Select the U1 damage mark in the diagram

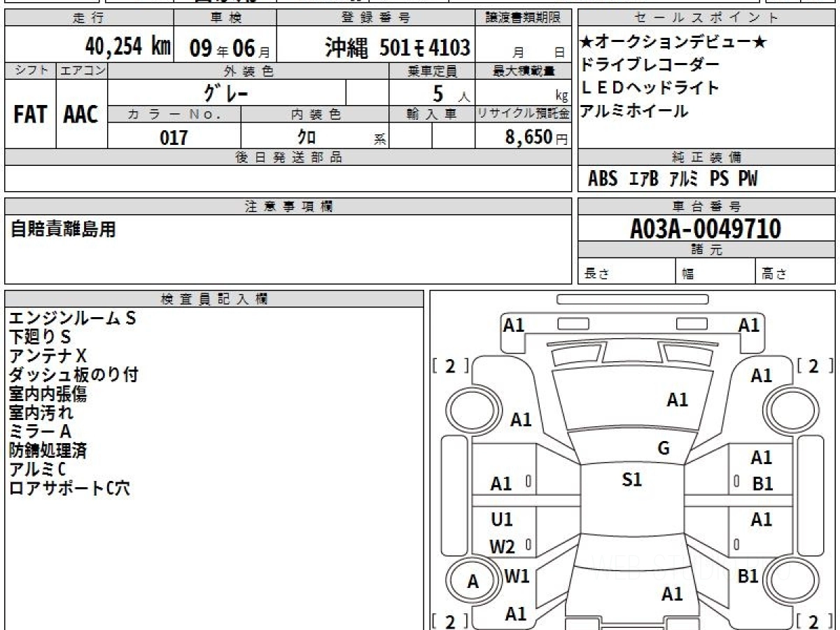click(x=501, y=519)
